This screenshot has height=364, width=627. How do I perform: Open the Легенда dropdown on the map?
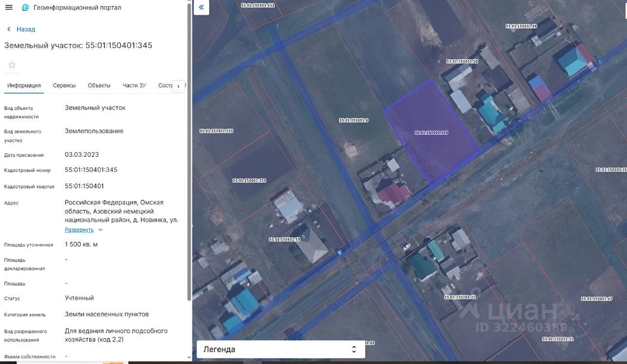(x=281, y=349)
